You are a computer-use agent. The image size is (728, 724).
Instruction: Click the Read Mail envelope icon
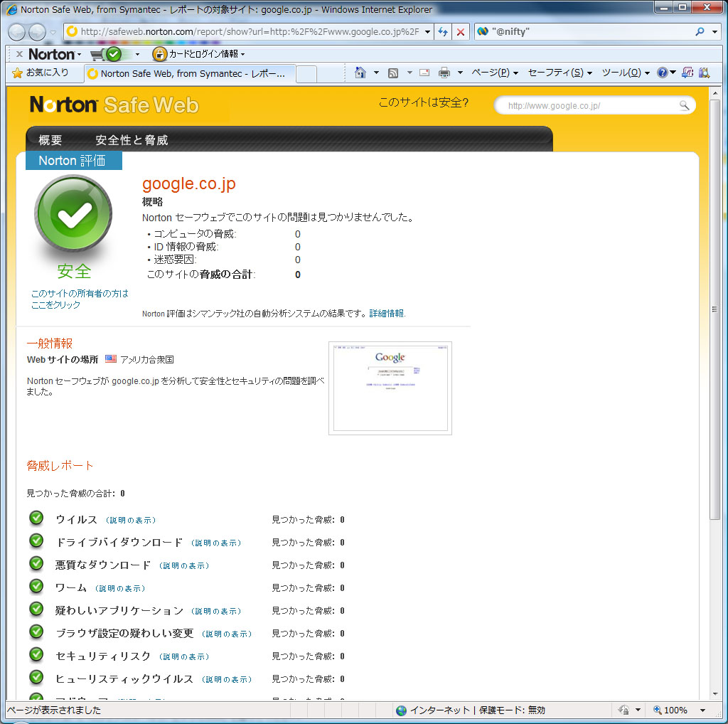point(424,73)
